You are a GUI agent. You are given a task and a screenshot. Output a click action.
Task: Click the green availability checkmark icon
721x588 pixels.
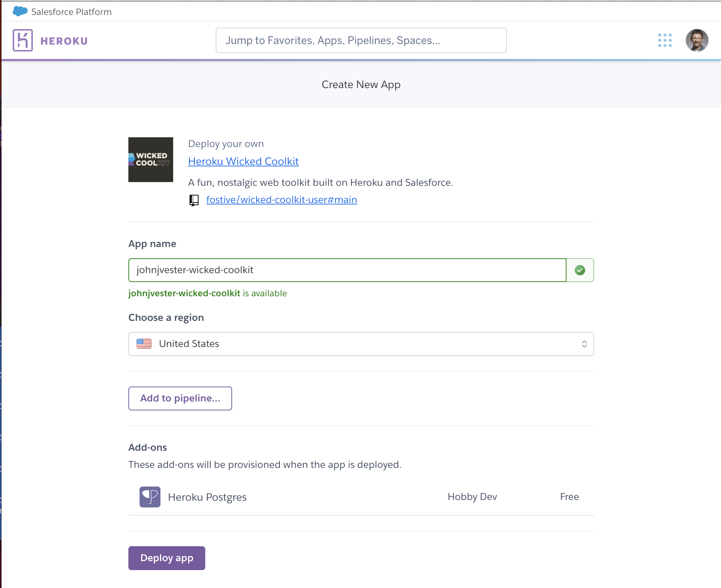pyautogui.click(x=580, y=270)
